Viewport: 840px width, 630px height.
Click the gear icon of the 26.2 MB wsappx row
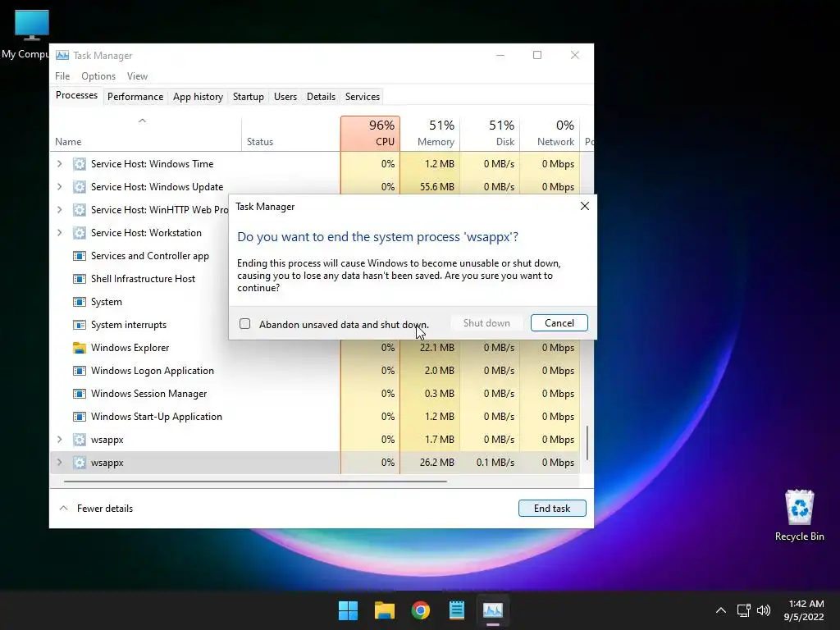[x=80, y=463]
